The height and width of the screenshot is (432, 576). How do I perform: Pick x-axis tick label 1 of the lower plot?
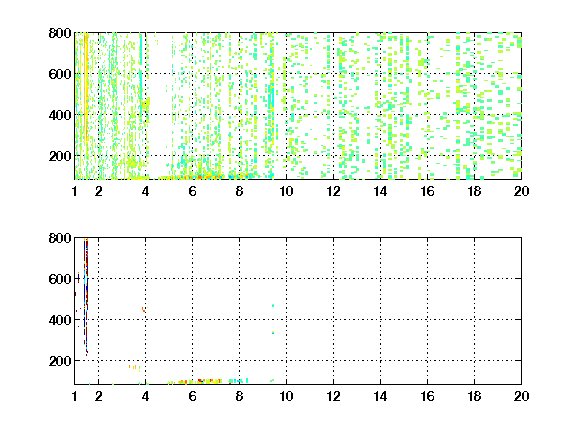75,396
